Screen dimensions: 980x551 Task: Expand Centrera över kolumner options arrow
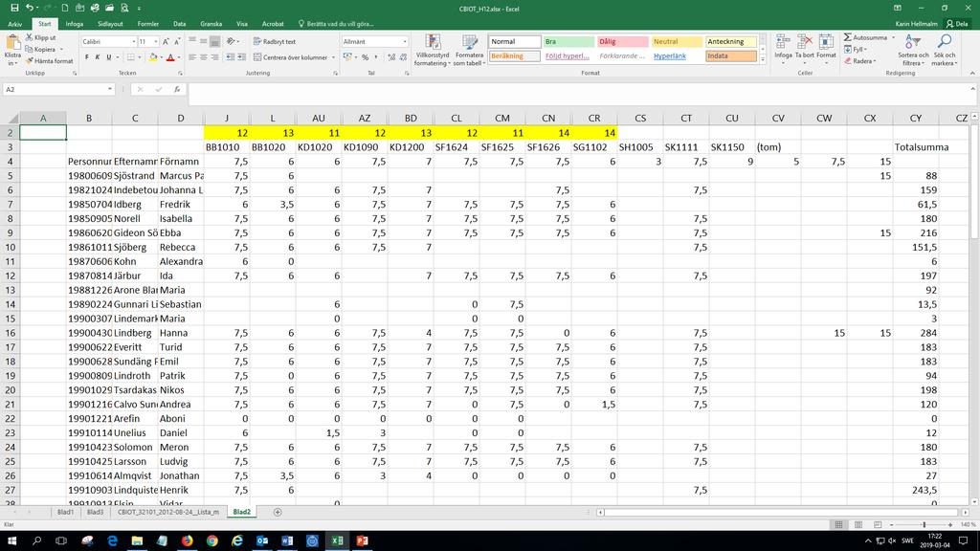[333, 57]
